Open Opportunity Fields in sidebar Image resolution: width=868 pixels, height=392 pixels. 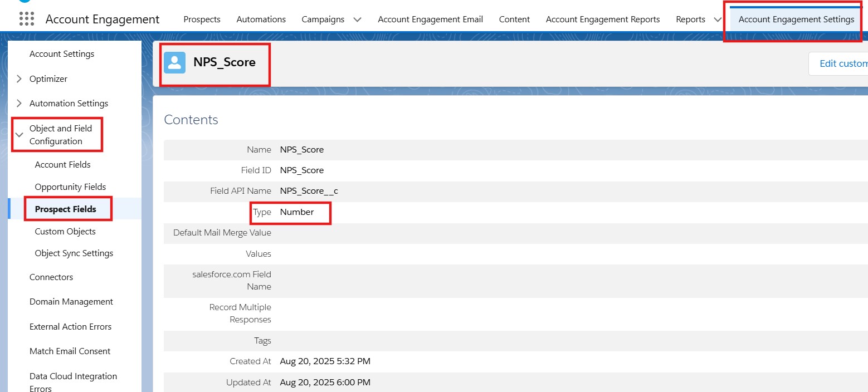click(70, 187)
